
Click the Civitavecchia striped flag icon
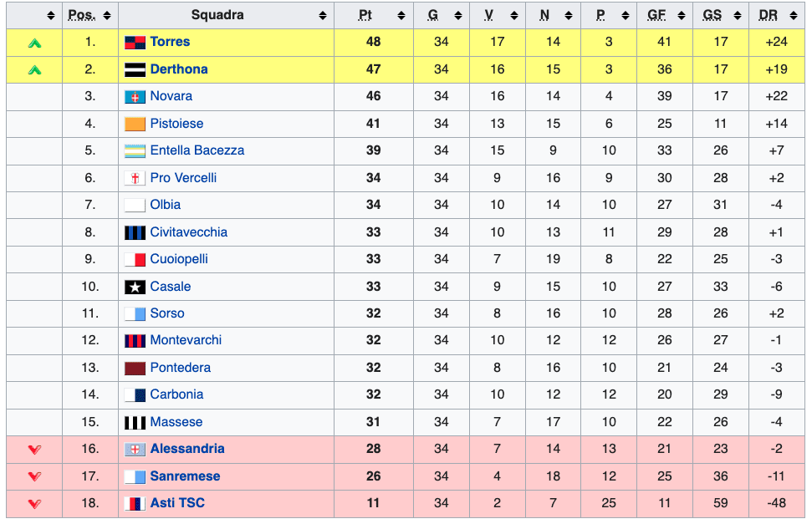click(135, 232)
